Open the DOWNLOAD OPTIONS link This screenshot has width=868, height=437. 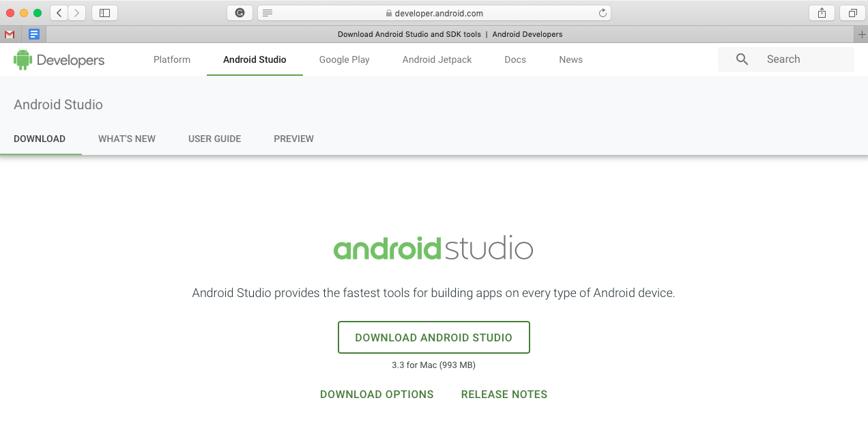[x=377, y=395]
